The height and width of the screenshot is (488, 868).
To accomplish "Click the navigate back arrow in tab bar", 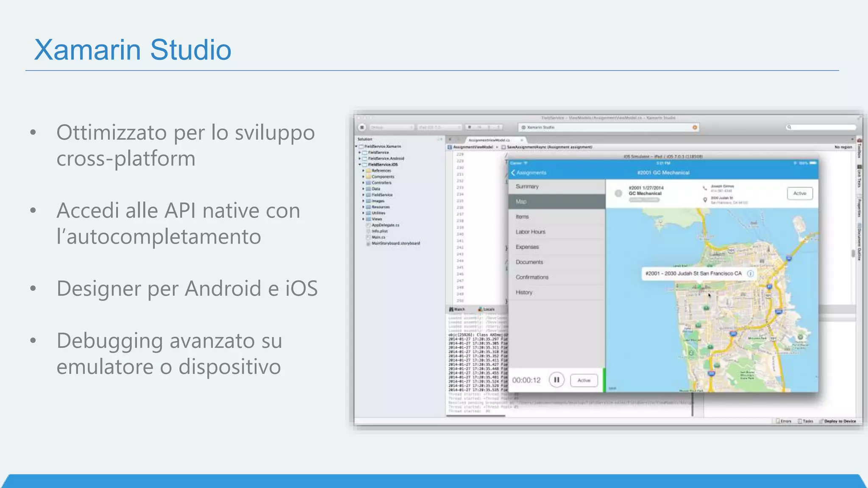I will pos(450,139).
